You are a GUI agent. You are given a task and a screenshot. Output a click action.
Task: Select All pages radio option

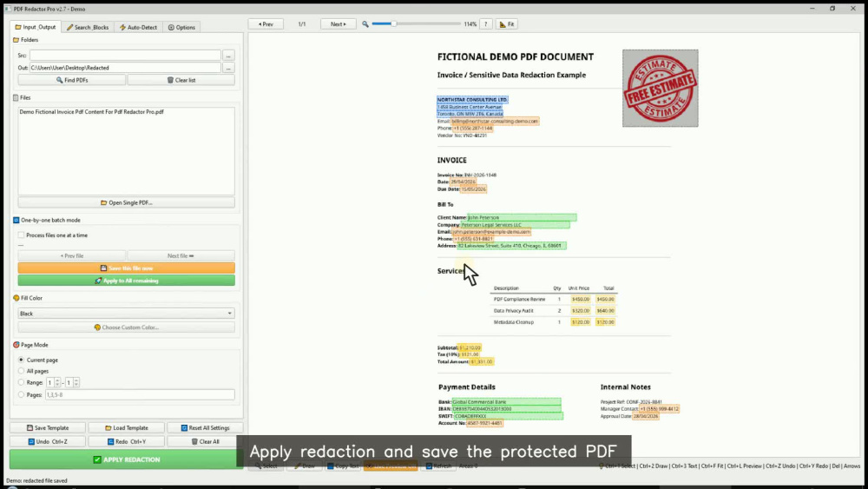coord(22,371)
